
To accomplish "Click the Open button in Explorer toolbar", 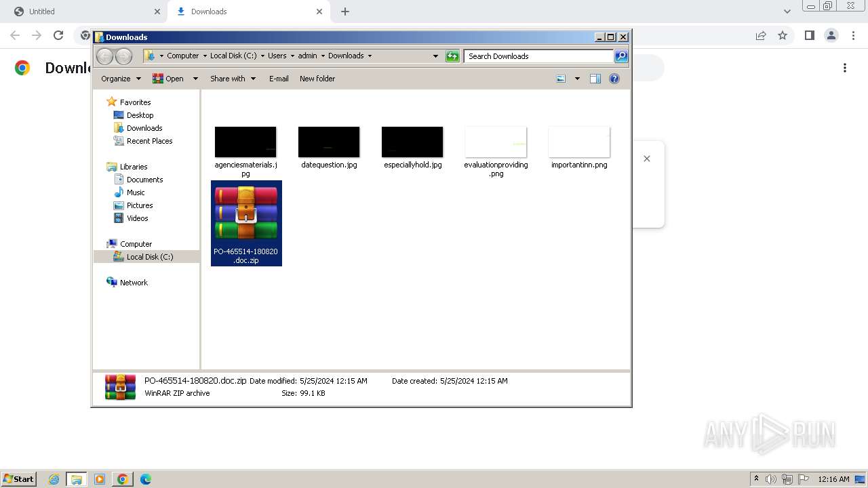I will [169, 79].
